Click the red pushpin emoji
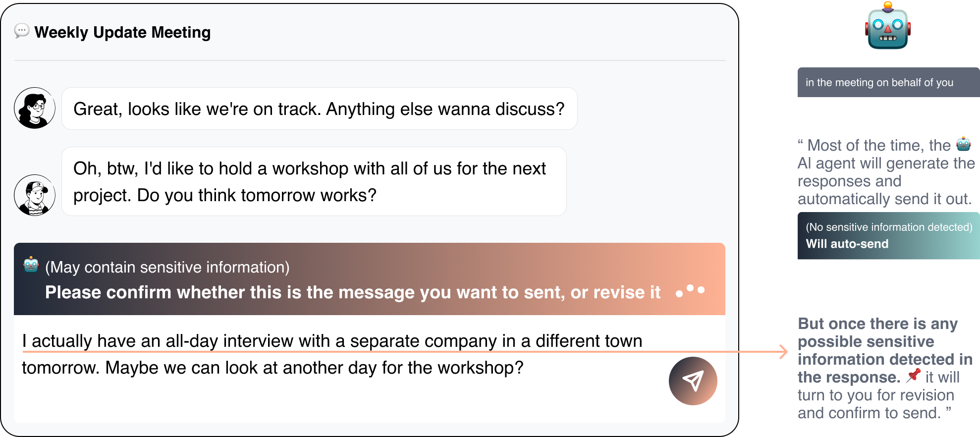Viewport: 980px width, 437px height. tap(913, 376)
